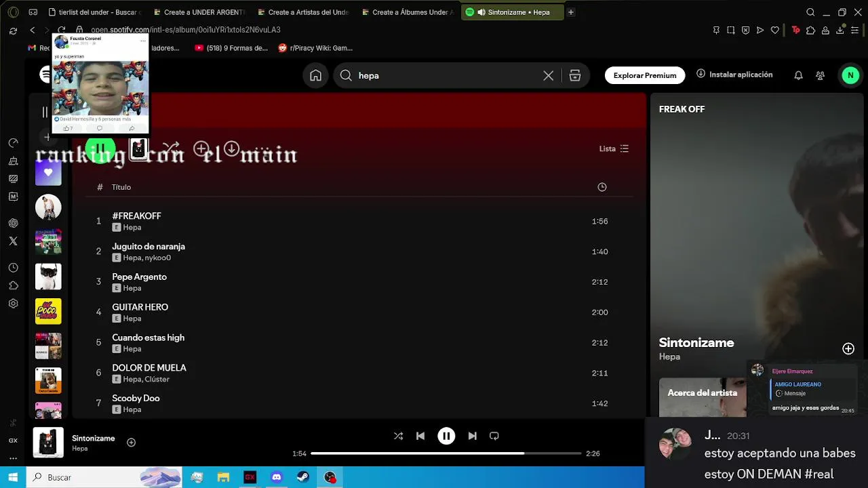
Task: Open r/Piracy Wiki bookmark
Action: point(315,48)
